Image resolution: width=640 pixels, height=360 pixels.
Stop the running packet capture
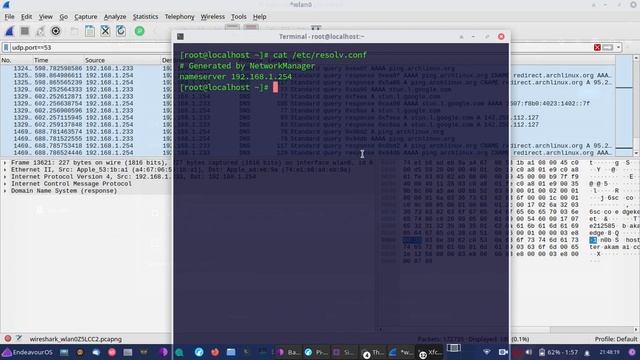coord(24,31)
